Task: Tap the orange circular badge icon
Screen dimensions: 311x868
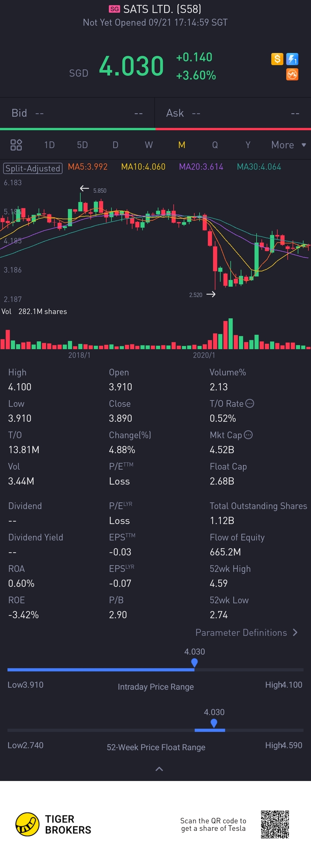Action: click(292, 74)
